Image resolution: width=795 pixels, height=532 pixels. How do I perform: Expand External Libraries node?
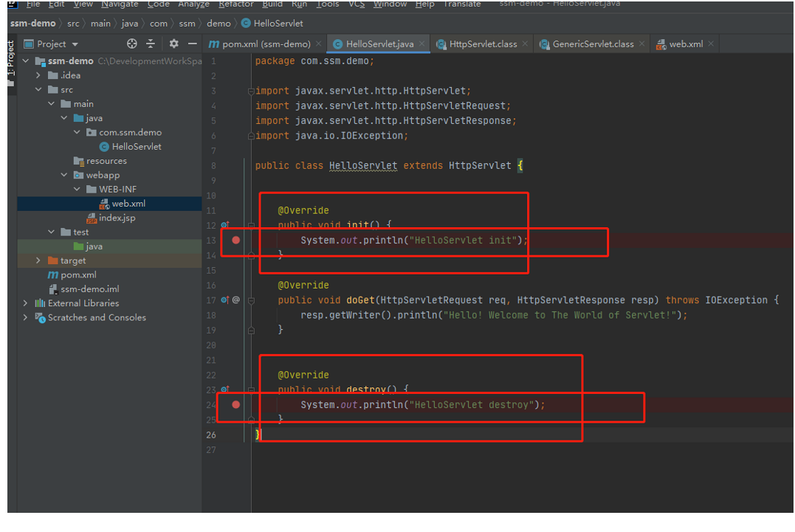26,303
